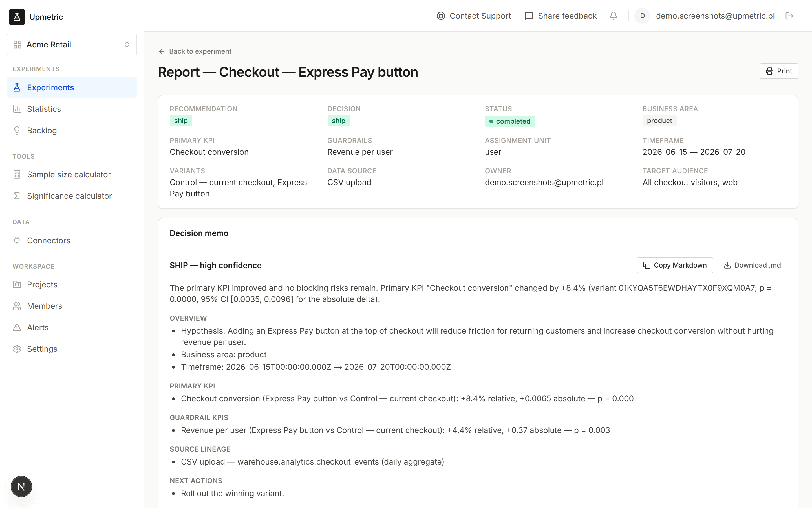
Task: Click the Revenue per user guardrail value
Action: (x=360, y=152)
